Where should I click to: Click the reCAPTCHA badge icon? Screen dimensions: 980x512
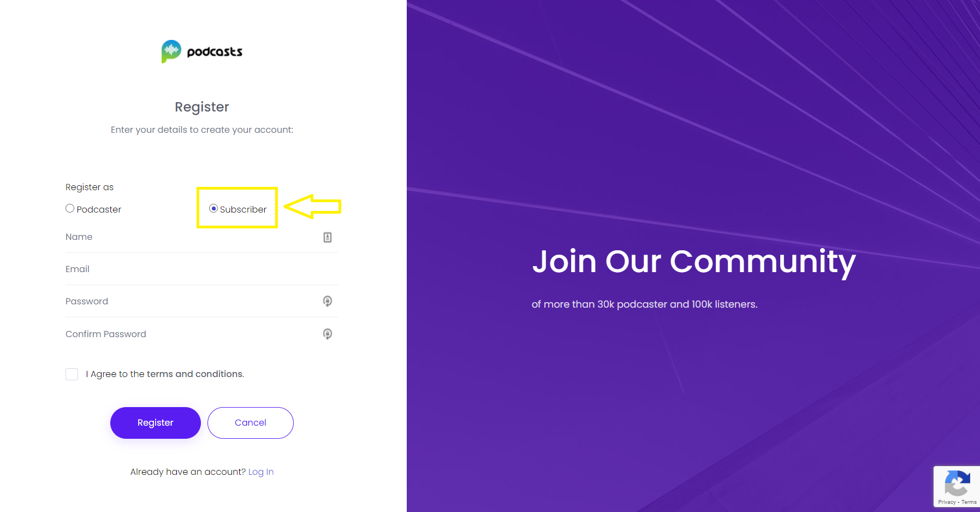957,482
